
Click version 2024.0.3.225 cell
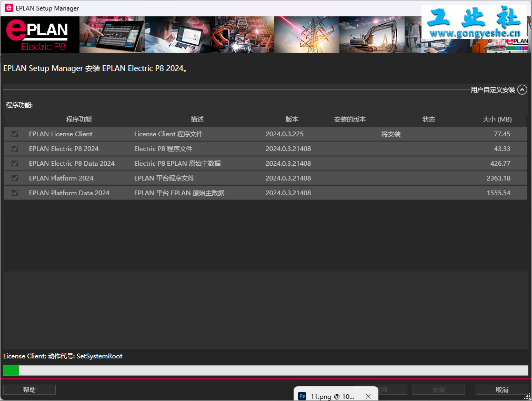click(285, 134)
